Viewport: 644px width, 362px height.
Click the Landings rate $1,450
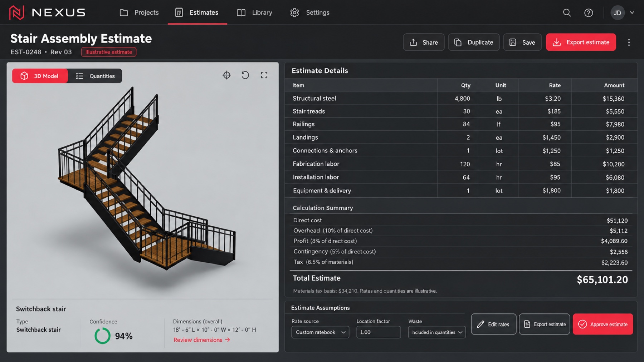click(x=551, y=138)
